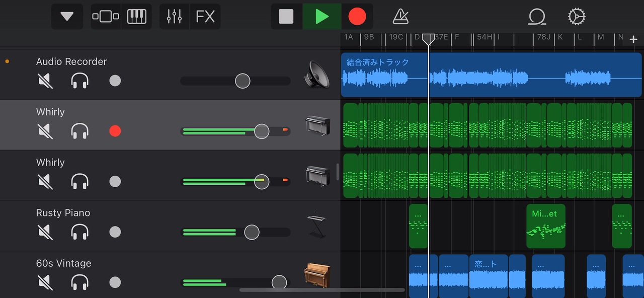644x298 pixels.
Task: Select the Audio Recorder speaker icon
Action: (x=317, y=74)
